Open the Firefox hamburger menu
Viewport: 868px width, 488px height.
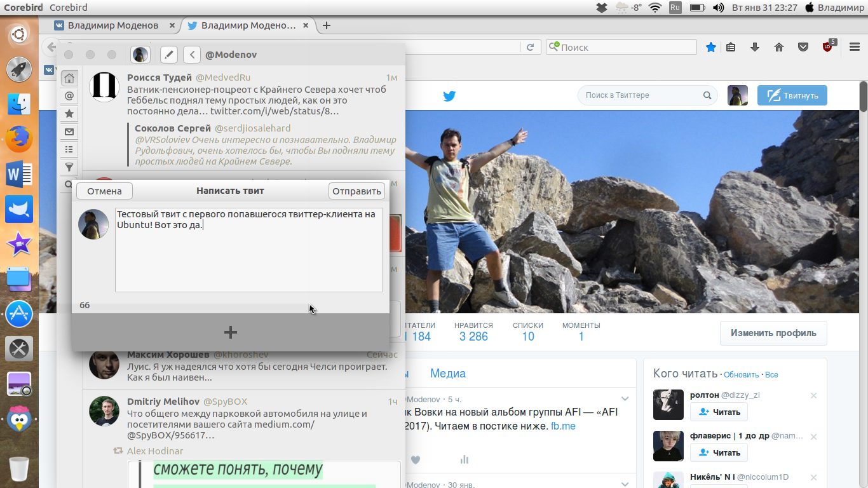(854, 47)
